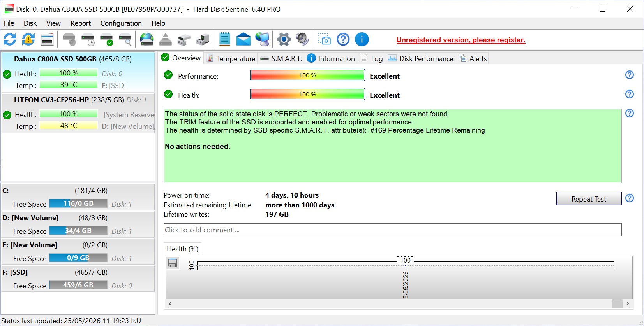The width and height of the screenshot is (644, 326).
Task: Click the globe and monitor network icon
Action: pyautogui.click(x=262, y=39)
